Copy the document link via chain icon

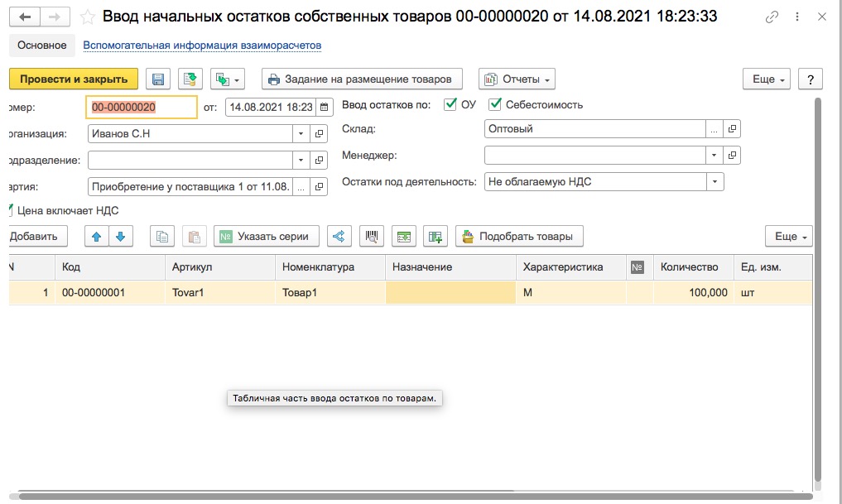(x=772, y=17)
